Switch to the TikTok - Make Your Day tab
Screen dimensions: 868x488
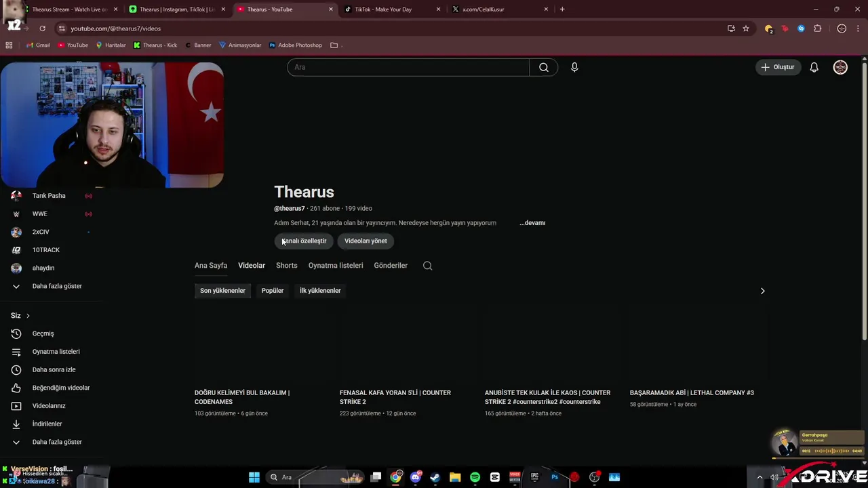point(392,9)
